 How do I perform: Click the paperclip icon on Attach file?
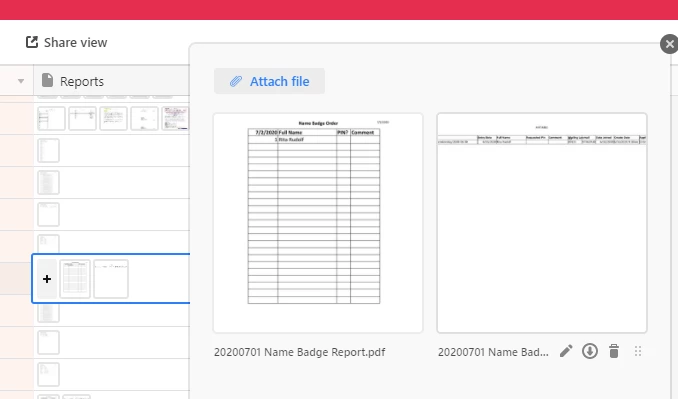coord(236,81)
